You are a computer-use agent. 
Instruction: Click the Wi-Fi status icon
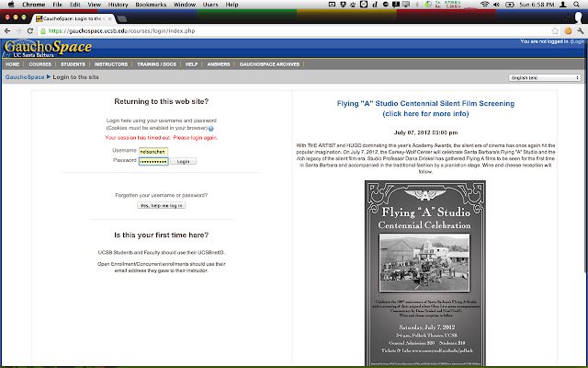[484, 5]
